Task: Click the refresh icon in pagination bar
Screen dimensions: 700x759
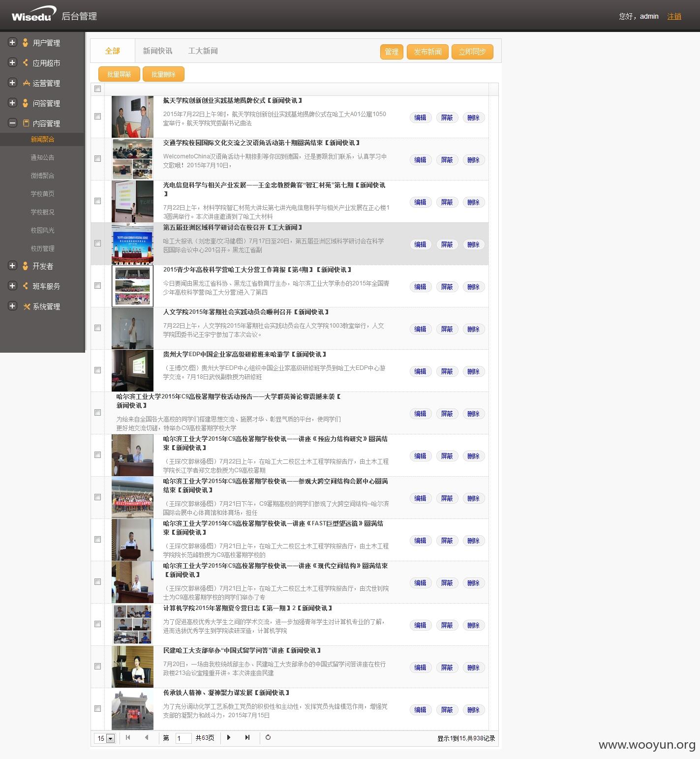Action: point(268,737)
